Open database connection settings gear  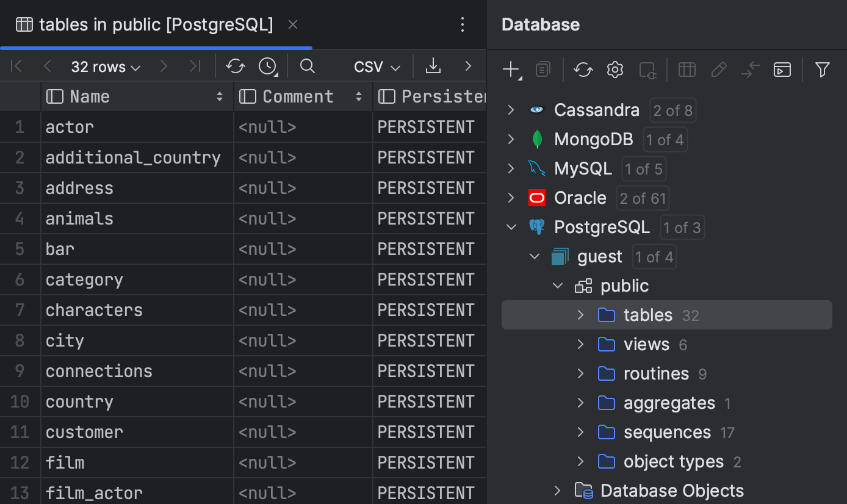pyautogui.click(x=615, y=70)
